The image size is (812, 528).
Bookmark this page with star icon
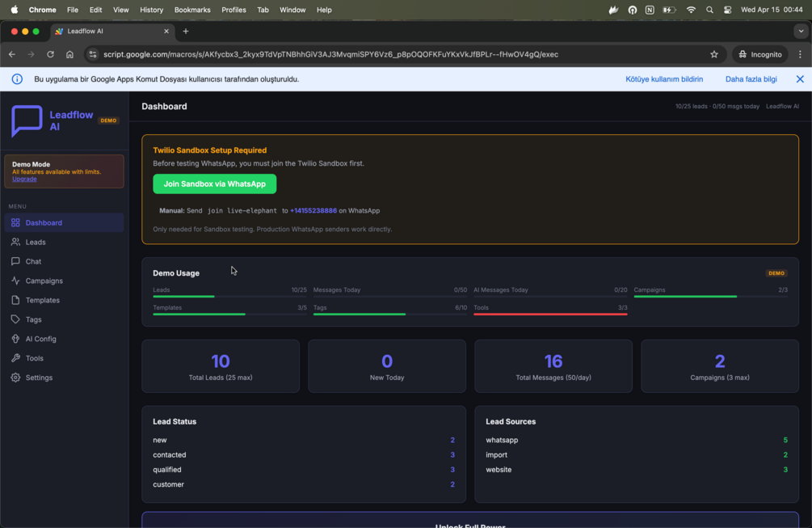tap(714, 54)
